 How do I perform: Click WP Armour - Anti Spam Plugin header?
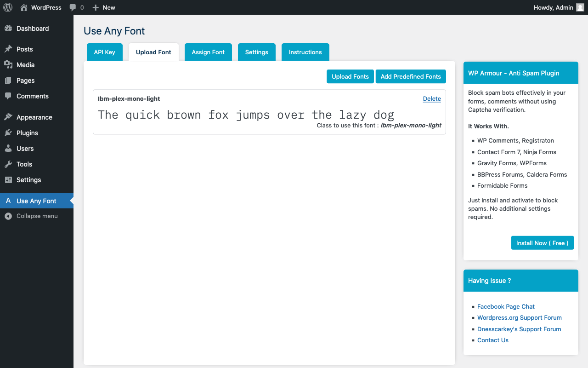[x=521, y=73]
